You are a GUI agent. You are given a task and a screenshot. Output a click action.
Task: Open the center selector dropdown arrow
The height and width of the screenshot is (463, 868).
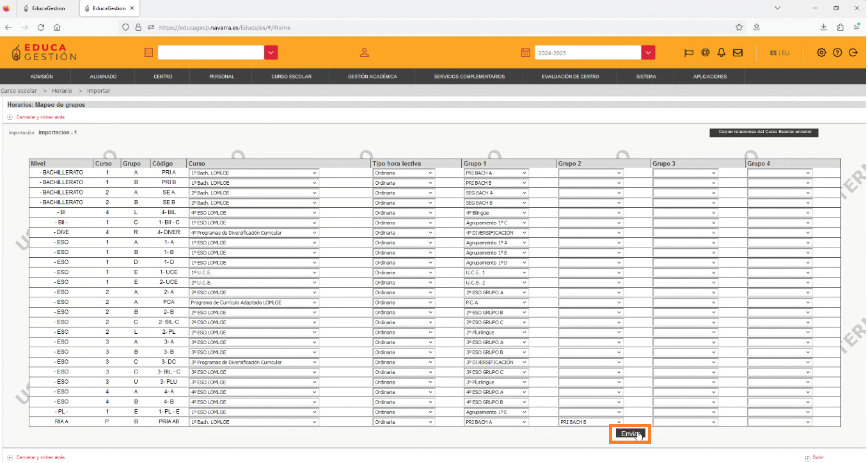point(271,52)
